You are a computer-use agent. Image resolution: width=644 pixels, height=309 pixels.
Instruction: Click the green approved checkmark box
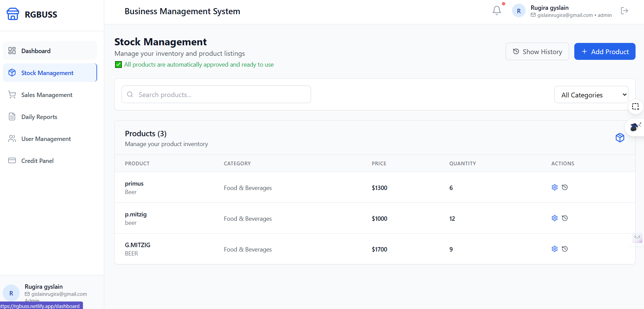(118, 65)
